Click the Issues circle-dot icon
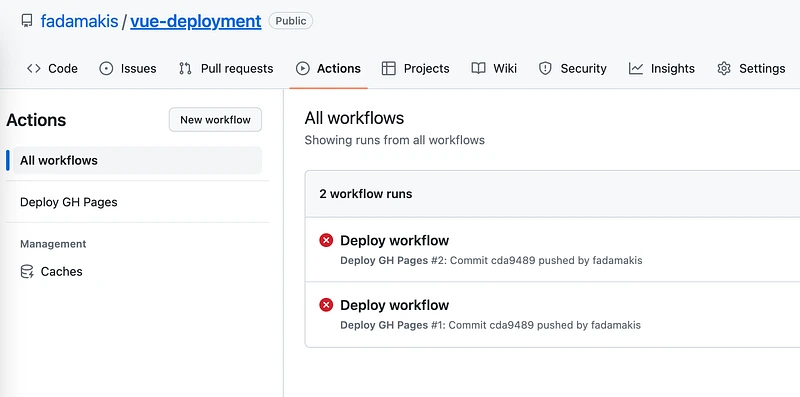 click(x=106, y=68)
